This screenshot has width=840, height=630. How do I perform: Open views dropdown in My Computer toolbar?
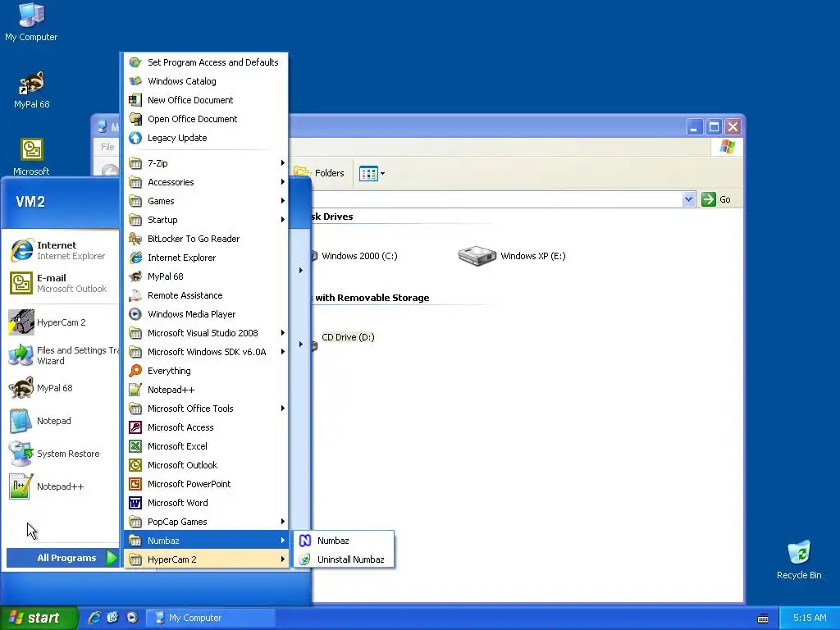coord(372,174)
